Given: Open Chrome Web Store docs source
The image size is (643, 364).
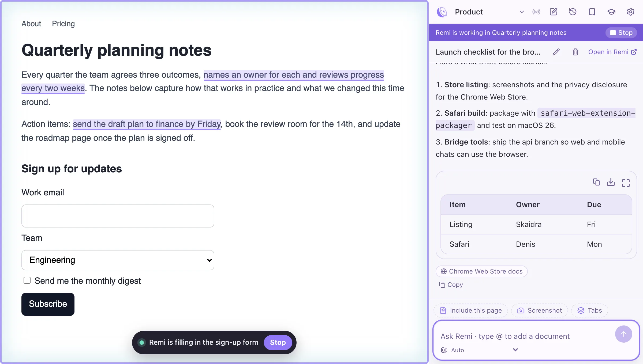Looking at the screenshot, I should point(481,271).
